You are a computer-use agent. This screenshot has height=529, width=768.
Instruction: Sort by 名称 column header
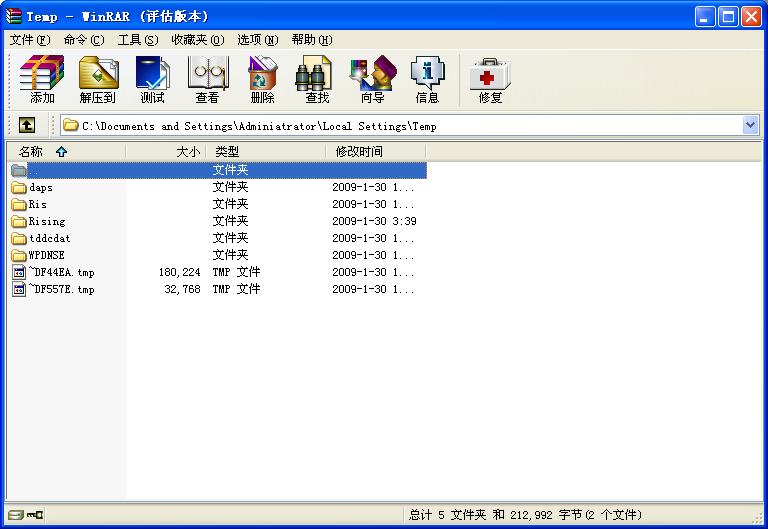point(66,152)
